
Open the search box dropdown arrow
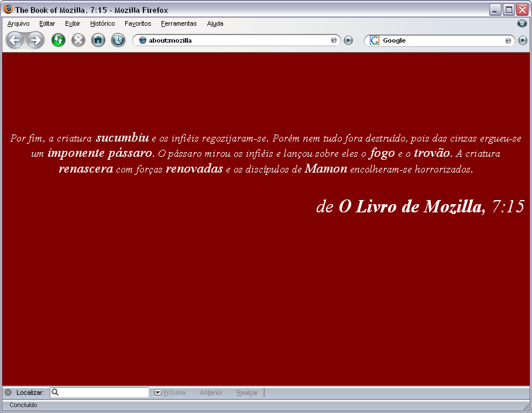click(x=508, y=41)
